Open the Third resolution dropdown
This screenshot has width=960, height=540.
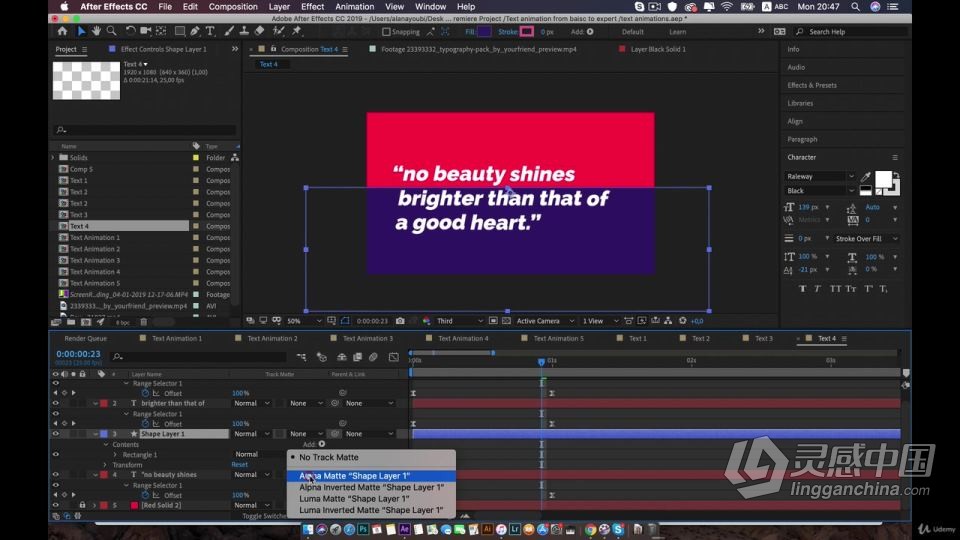pyautogui.click(x=459, y=321)
